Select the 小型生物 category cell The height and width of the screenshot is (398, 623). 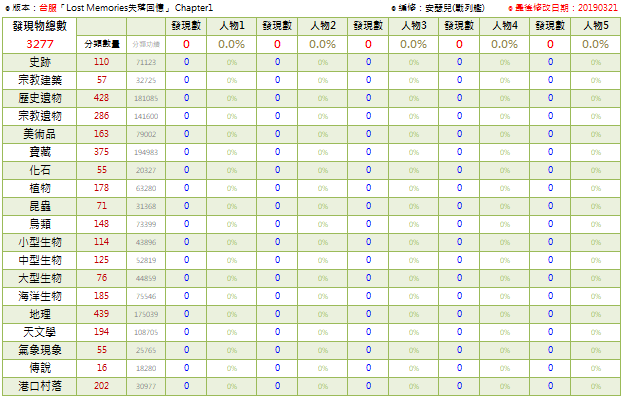coord(39,242)
